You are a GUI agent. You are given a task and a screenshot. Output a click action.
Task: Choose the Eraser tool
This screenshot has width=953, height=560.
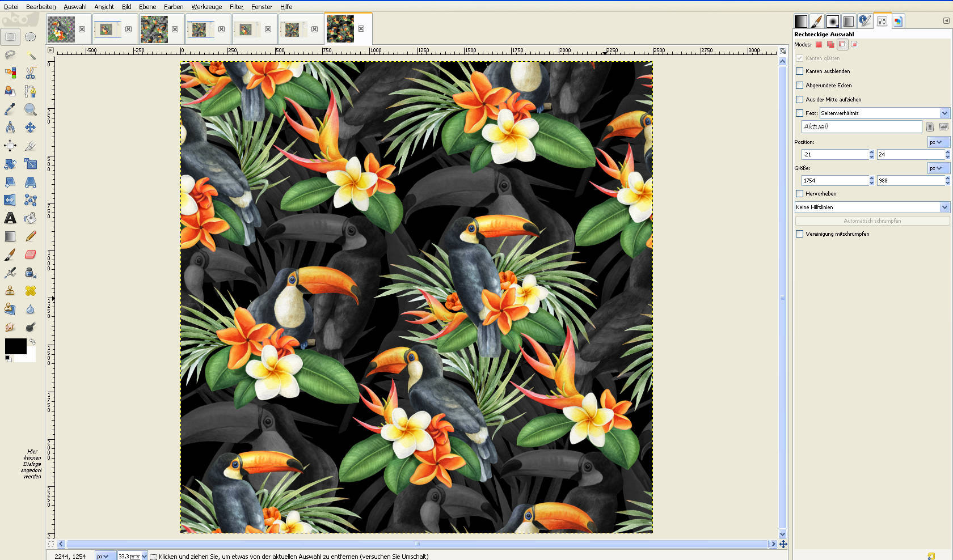coord(31,254)
